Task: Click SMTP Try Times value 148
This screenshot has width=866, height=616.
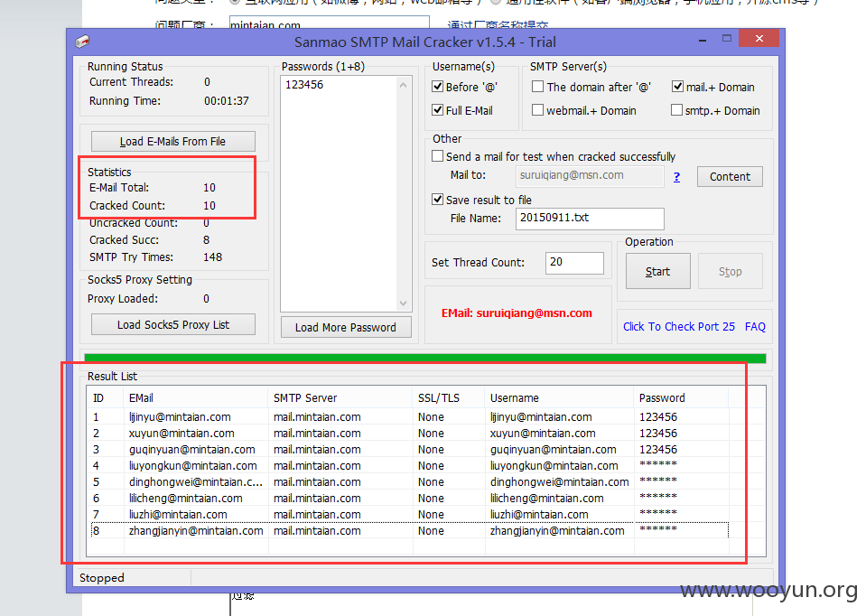Action: [212, 257]
